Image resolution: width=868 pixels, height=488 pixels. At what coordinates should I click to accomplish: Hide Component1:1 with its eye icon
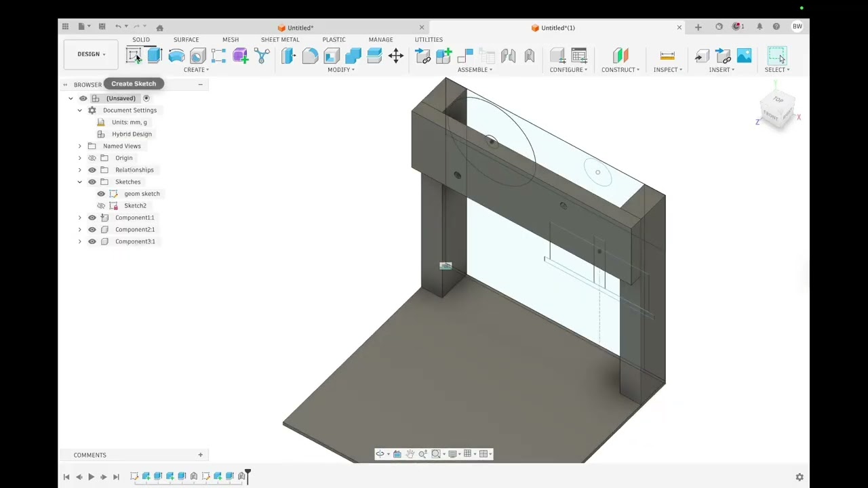92,218
